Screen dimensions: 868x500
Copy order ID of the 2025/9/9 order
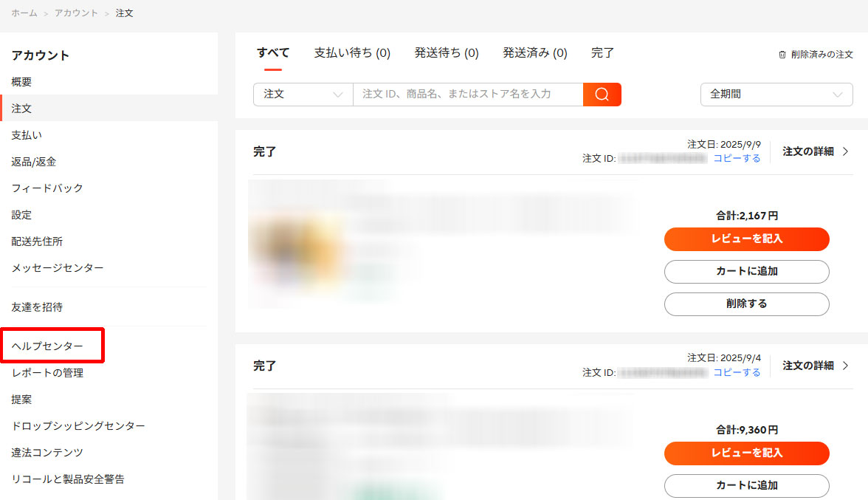736,158
